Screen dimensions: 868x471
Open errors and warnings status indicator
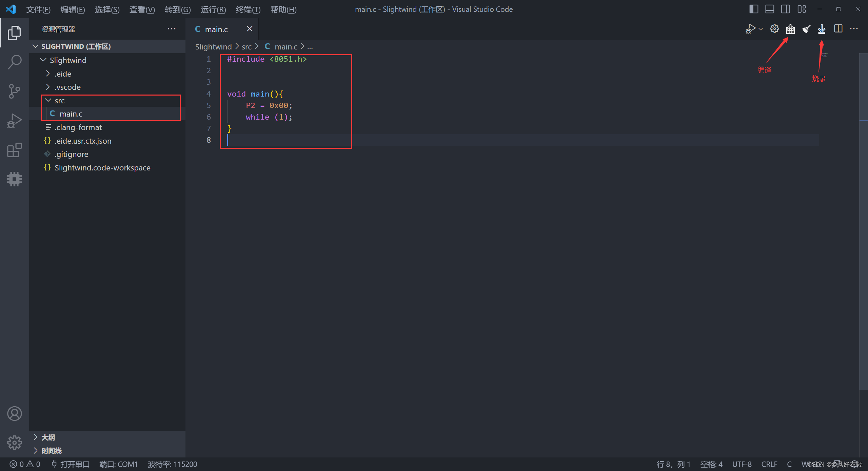25,464
